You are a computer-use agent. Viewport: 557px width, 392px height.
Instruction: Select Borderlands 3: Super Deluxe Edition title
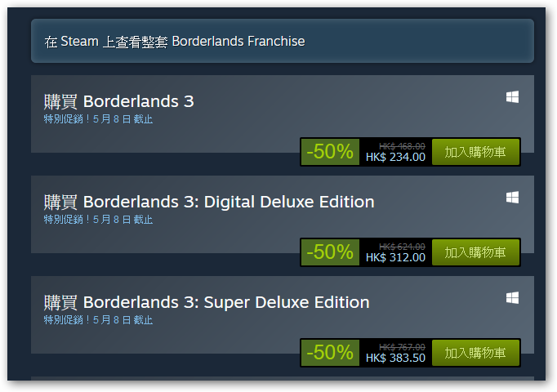tap(207, 302)
